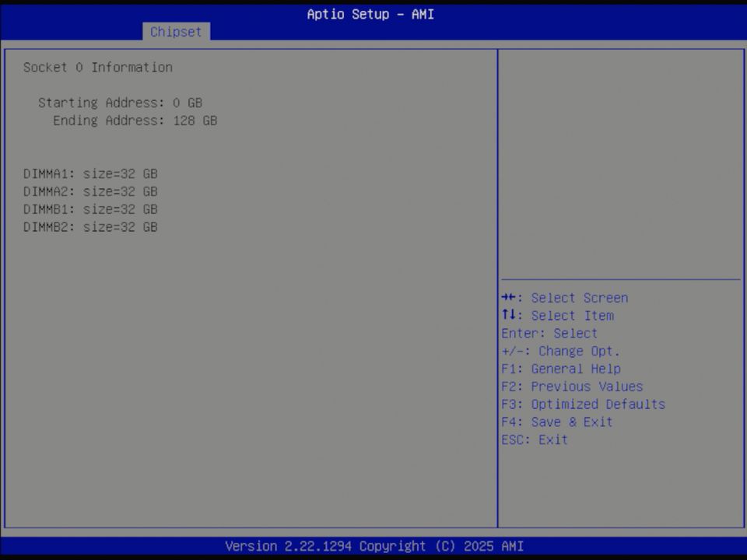Select the DIMMA1 size entry

pos(90,173)
